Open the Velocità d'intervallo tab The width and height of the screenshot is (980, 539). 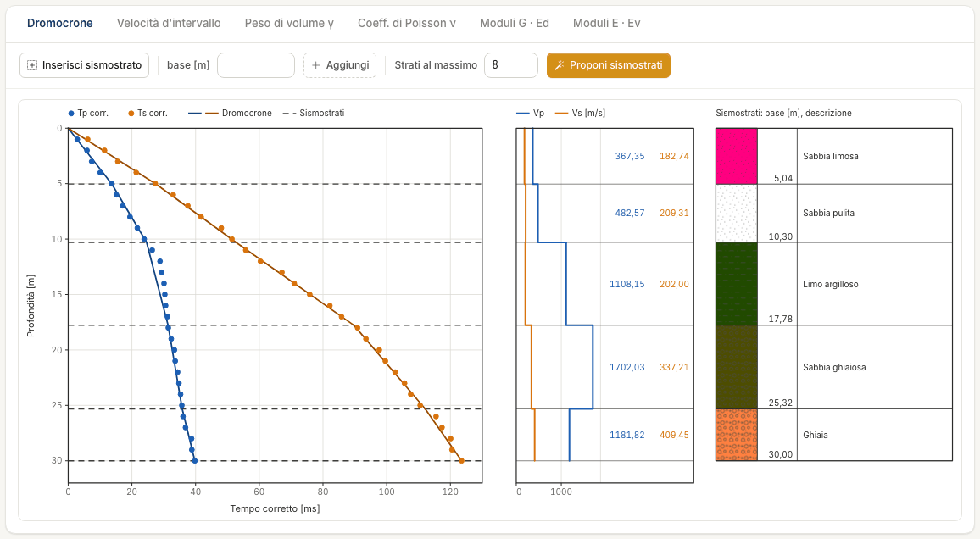(169, 23)
